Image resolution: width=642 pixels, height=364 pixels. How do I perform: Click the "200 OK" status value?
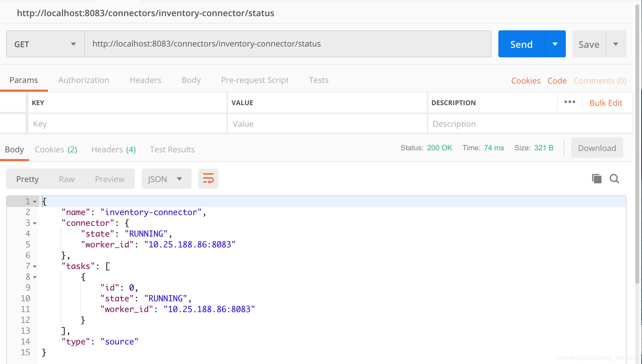coord(439,148)
